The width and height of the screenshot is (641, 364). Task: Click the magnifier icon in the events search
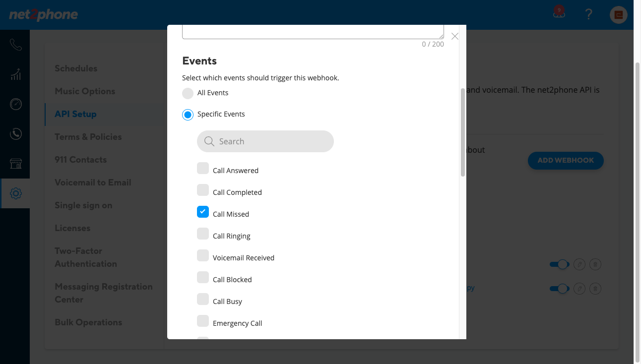click(x=209, y=141)
